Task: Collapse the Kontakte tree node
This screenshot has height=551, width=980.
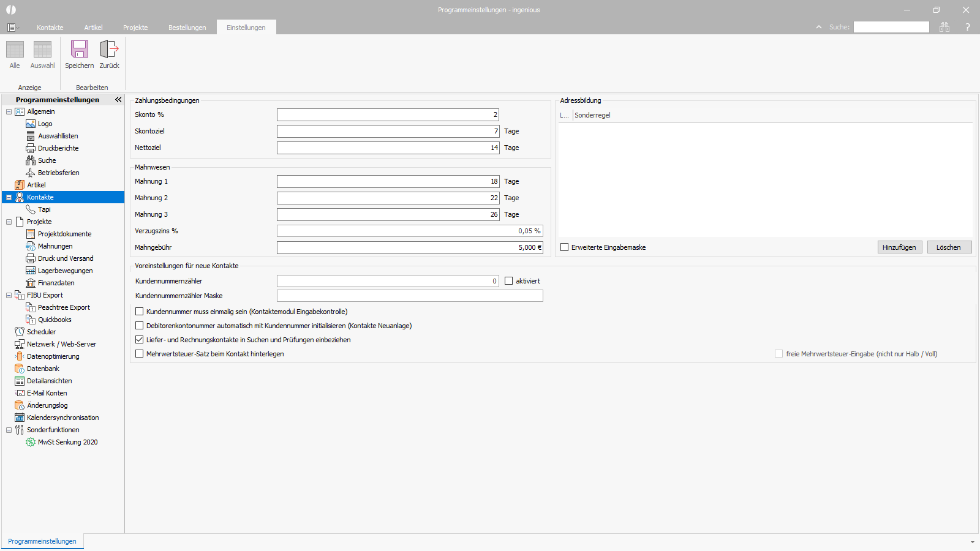Action: (9, 197)
